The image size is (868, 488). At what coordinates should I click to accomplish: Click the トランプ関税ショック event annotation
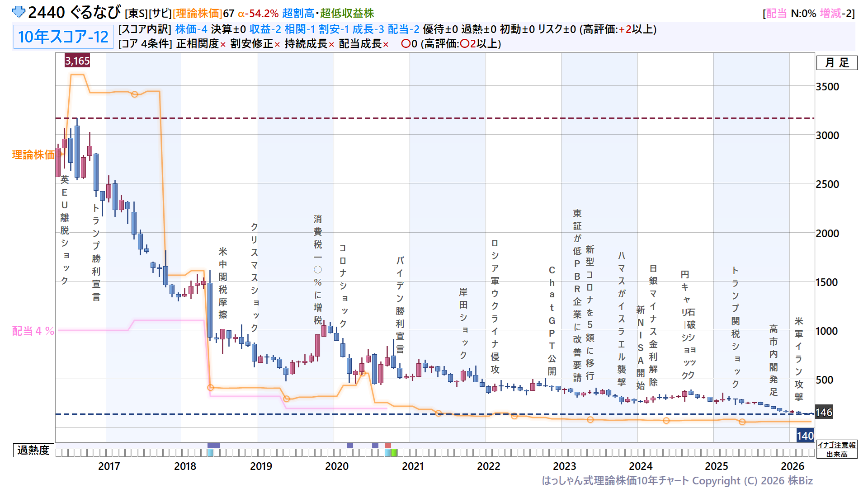pos(736,327)
